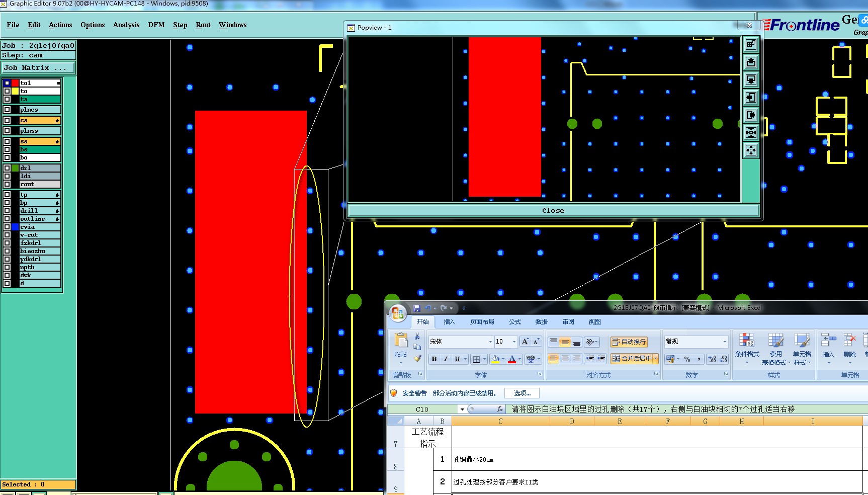Toggle the cvia layer checkbox
This screenshot has height=495, width=868.
pos(7,227)
